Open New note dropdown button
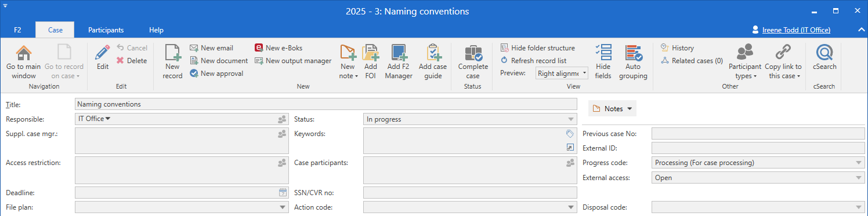 [348, 62]
